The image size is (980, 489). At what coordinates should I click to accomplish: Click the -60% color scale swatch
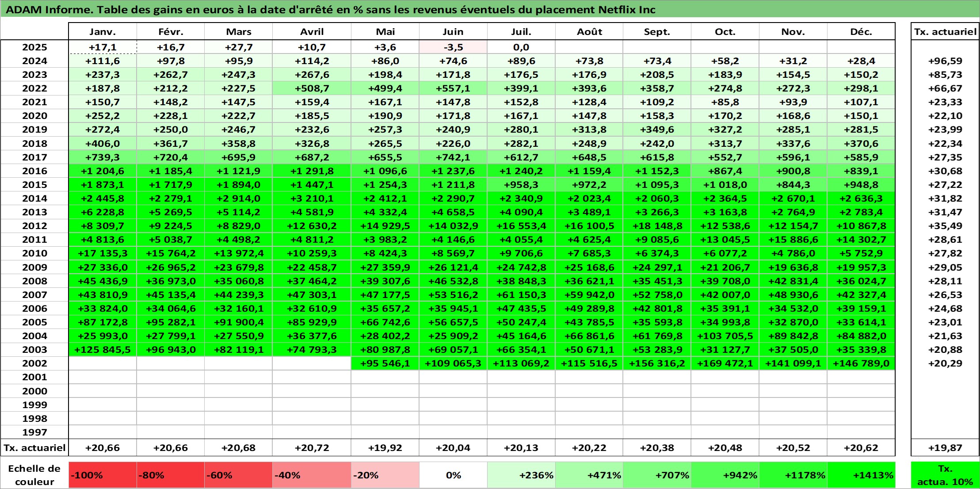(x=238, y=475)
